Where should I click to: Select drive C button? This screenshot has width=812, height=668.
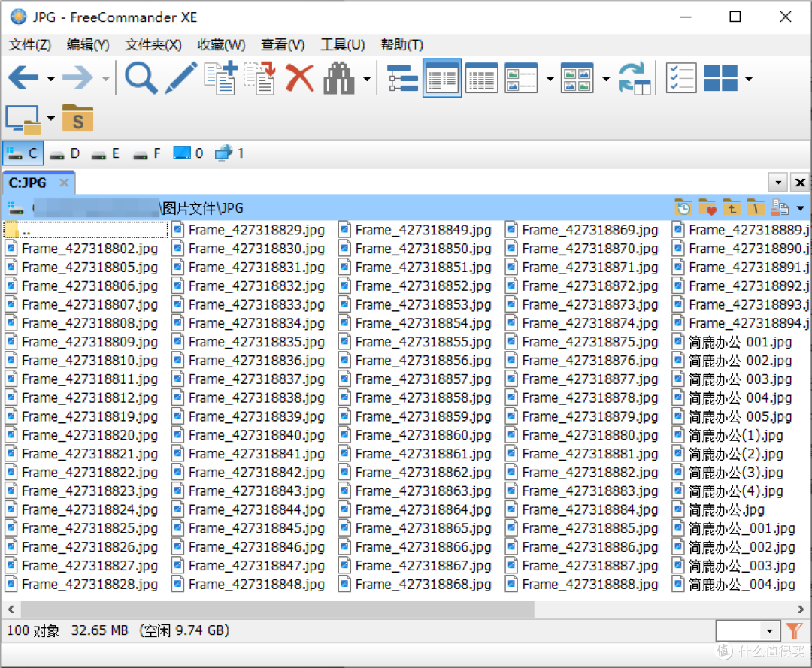click(23, 153)
